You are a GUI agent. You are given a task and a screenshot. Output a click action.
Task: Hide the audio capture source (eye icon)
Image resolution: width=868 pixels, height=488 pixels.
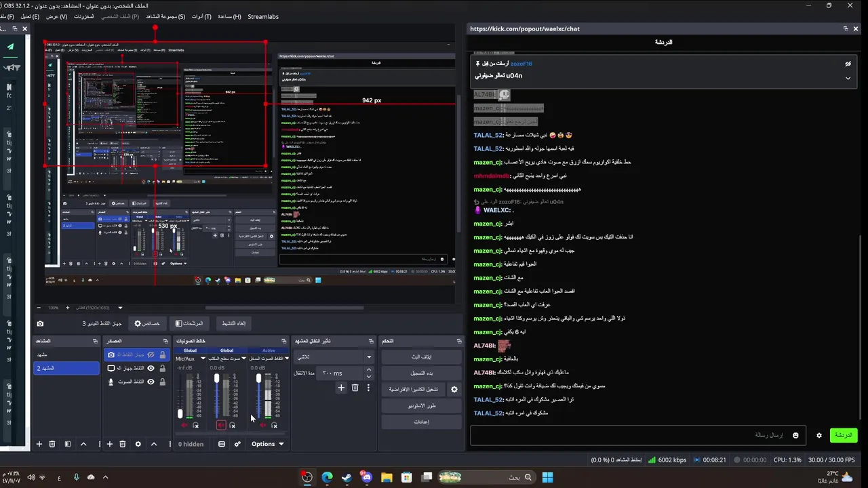(151, 382)
